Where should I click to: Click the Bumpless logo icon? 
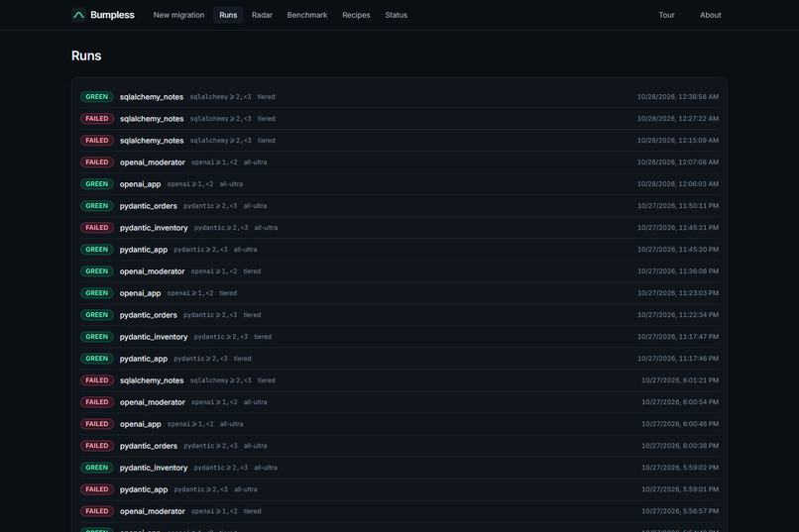(78, 15)
